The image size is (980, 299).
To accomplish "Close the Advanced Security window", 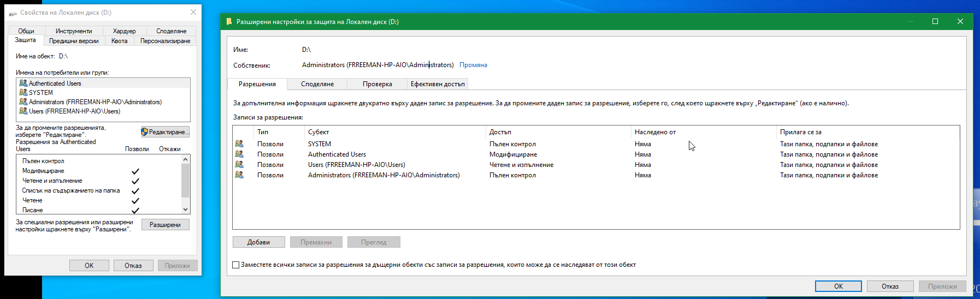I will [x=960, y=21].
